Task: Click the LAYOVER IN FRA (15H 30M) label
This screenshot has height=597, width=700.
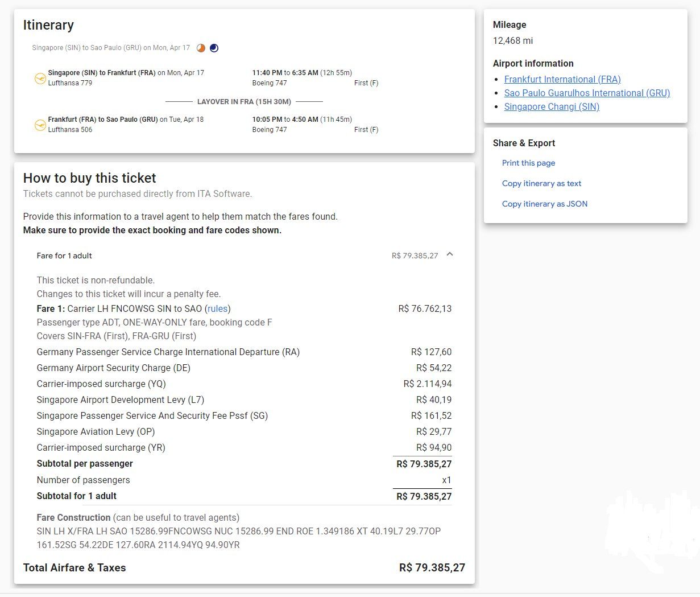Action: pos(244,102)
